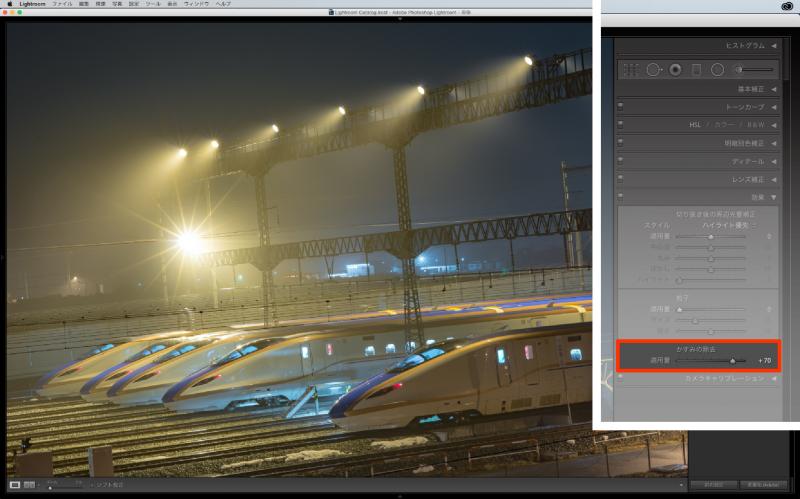Expand the カメラキャリブレーション panel
800x499 pixels.
(x=774, y=379)
